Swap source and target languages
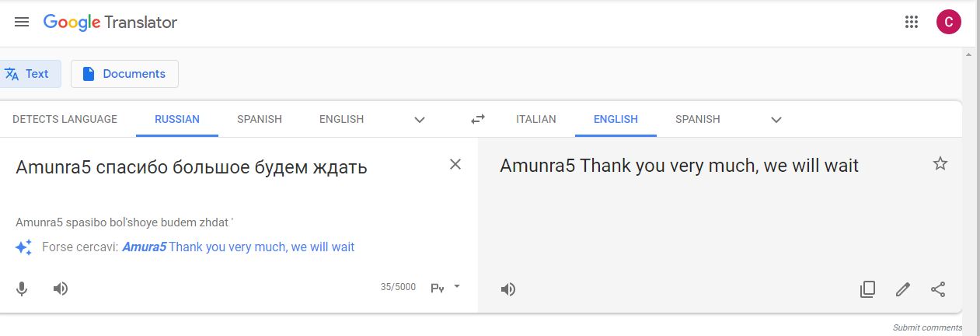The image size is (980, 336). (478, 119)
